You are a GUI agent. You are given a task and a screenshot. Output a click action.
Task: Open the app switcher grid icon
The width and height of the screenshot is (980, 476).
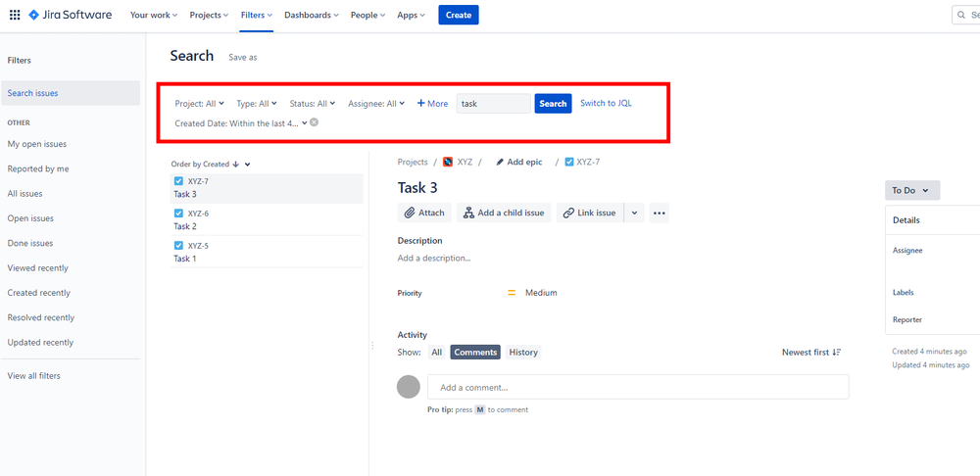(15, 15)
